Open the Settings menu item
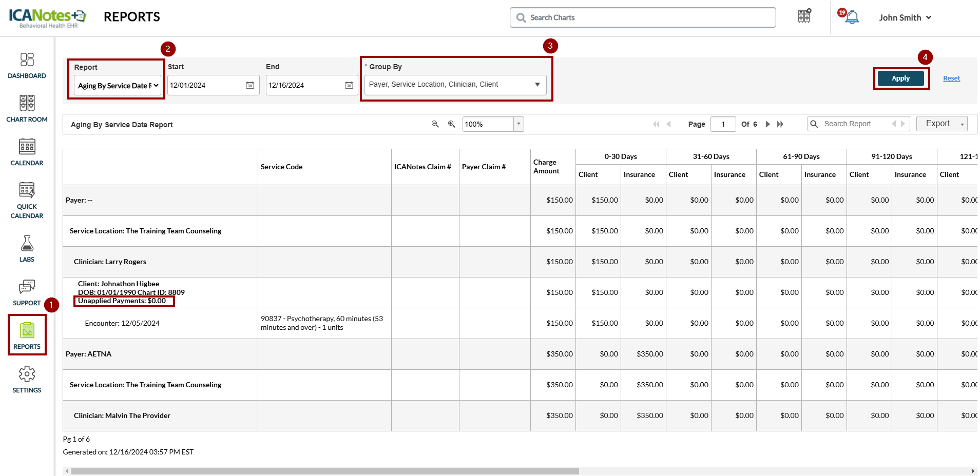Viewport: 980px width, 476px height. (x=27, y=380)
